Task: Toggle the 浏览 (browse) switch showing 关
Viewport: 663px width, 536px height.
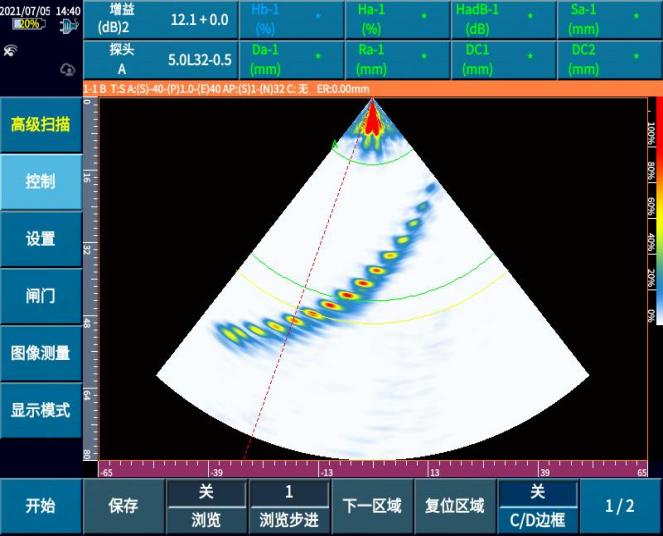Action: coord(206,506)
